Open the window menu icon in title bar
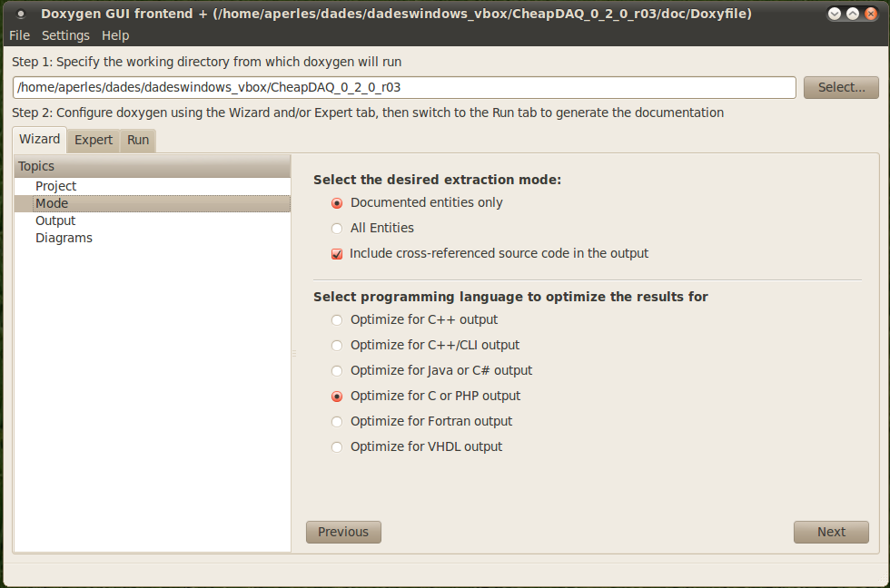The width and height of the screenshot is (890, 588). coord(21,14)
